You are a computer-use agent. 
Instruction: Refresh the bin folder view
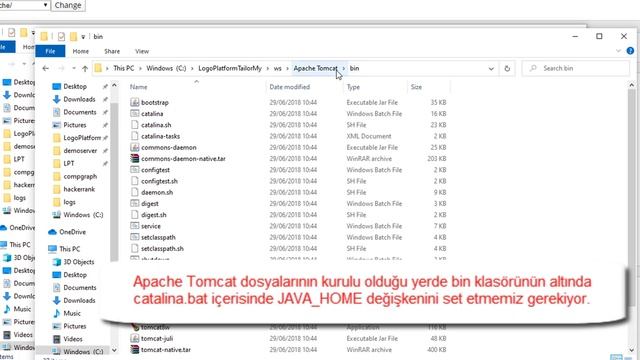[x=507, y=69]
